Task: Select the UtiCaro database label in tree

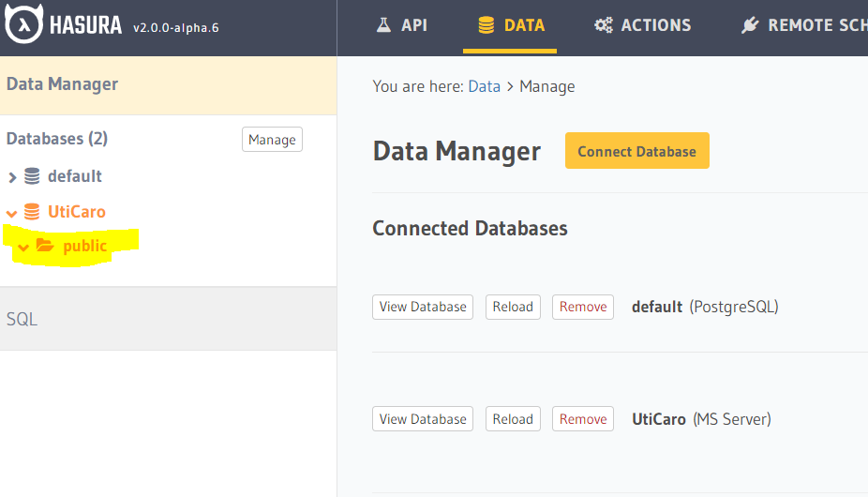Action: point(76,212)
